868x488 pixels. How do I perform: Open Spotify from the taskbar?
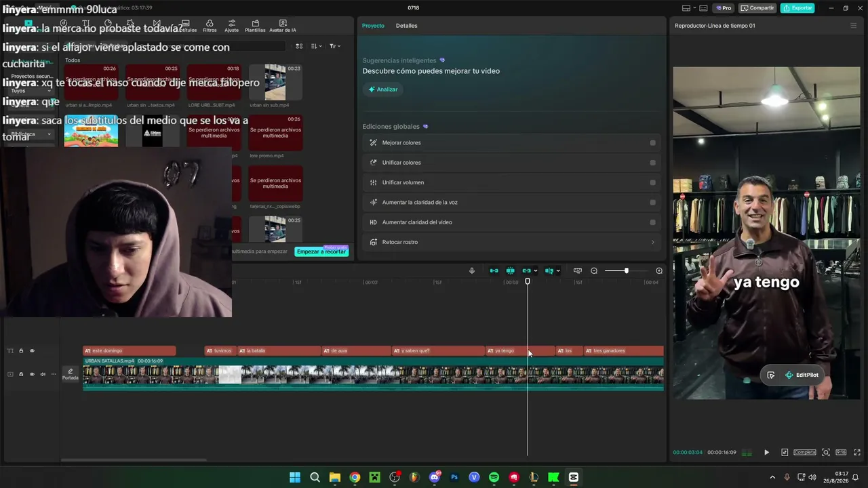(x=494, y=477)
